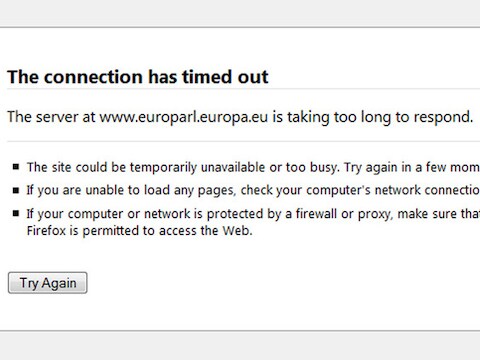The height and width of the screenshot is (360, 480).
Task: Click the square bullet before "If your computer or network"
Action: click(16, 213)
